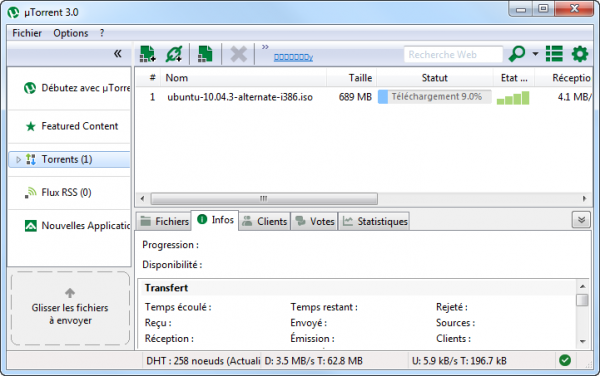
Task: Click horizontal scrollbar left arrow
Action: [142, 199]
